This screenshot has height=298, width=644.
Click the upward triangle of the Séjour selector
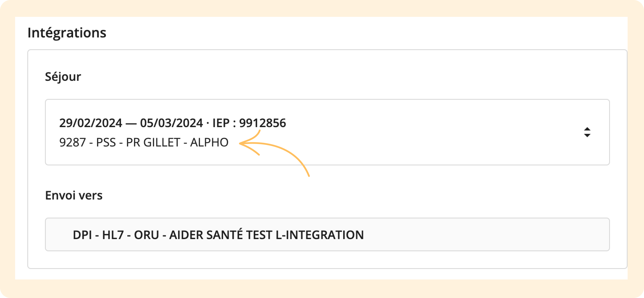tap(587, 129)
